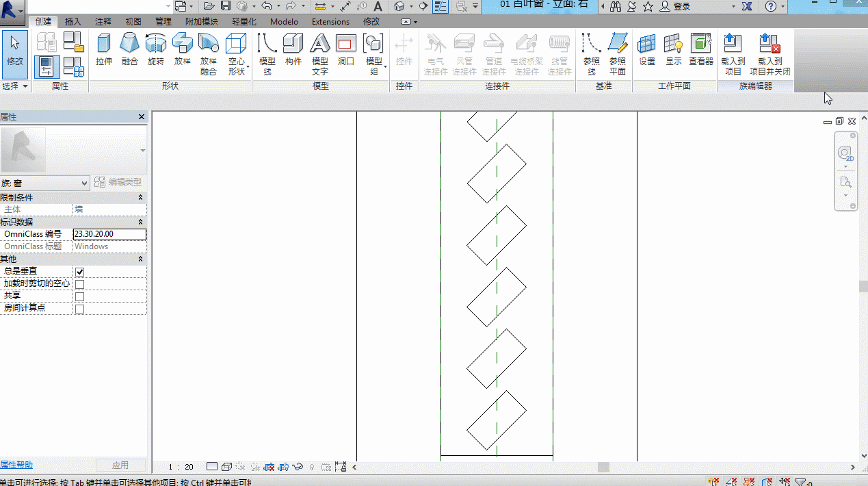Select the 旋转 revolve tool

156,50
